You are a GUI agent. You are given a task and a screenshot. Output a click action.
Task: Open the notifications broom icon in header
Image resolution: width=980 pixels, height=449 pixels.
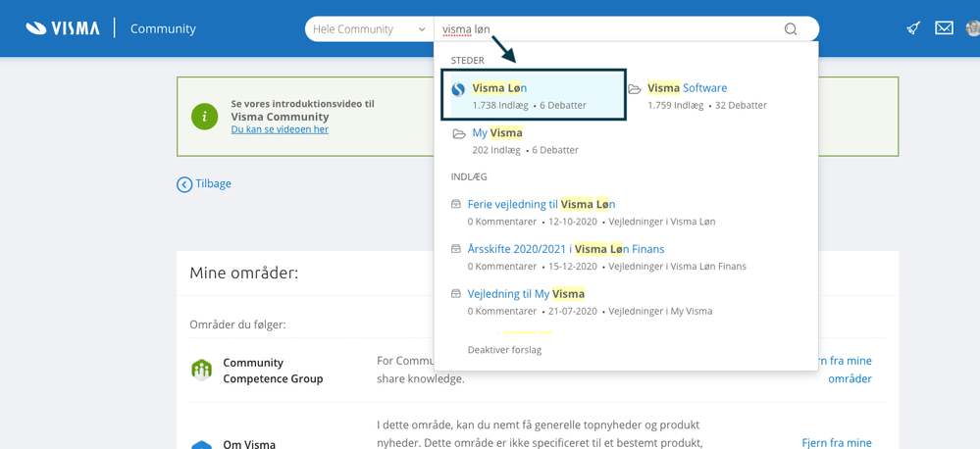913,28
